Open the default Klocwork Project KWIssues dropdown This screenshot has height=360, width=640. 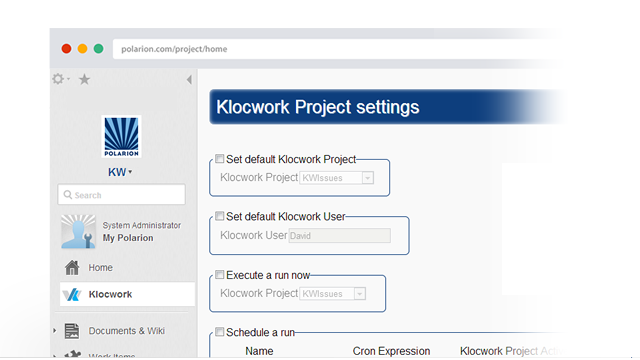point(337,178)
